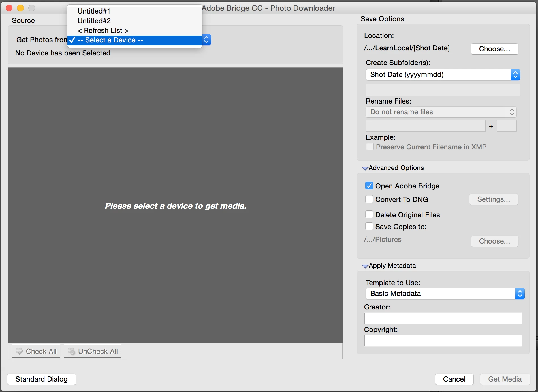Enable Delete Original Files checkbox

(x=369, y=215)
